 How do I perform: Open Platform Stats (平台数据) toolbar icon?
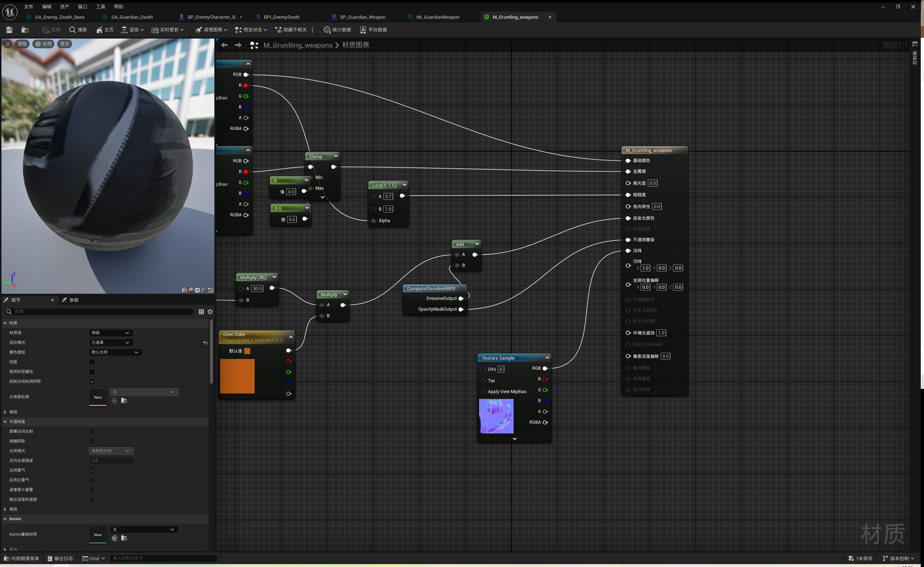point(373,30)
